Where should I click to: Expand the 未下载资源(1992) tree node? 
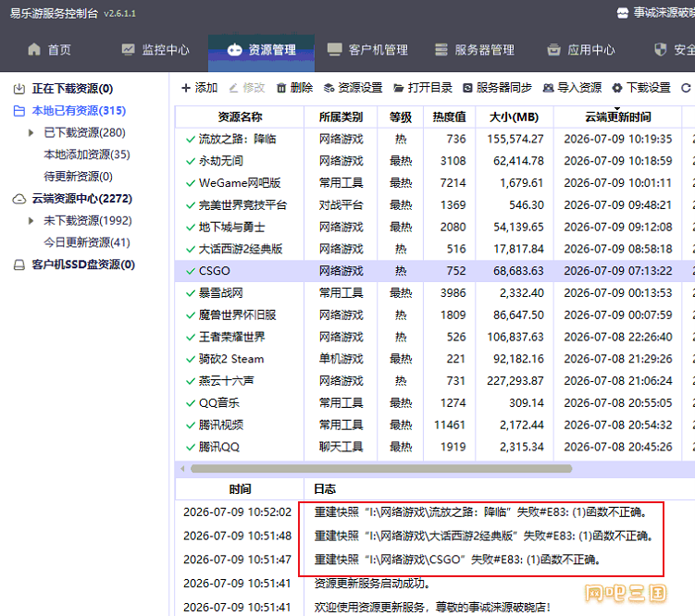point(31,220)
